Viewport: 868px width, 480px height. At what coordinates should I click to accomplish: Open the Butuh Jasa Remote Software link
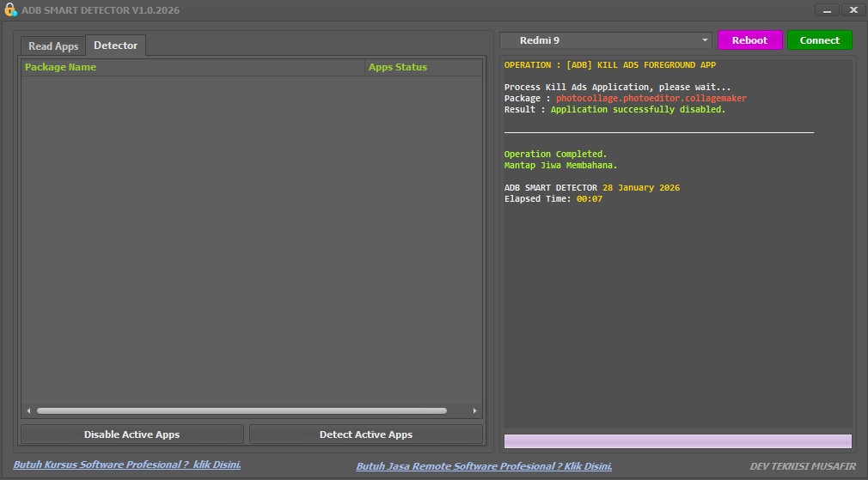pyautogui.click(x=484, y=466)
